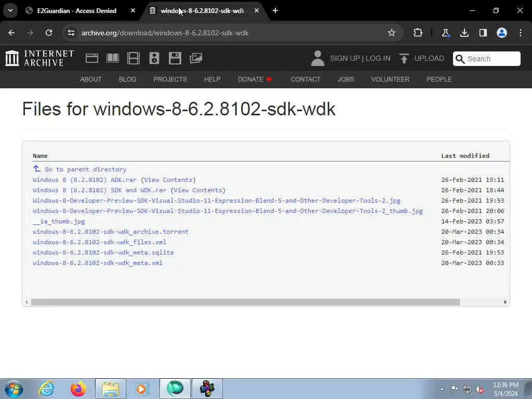This screenshot has height=399, width=532.
Task: Open the HELP menu item
Action: [212, 79]
